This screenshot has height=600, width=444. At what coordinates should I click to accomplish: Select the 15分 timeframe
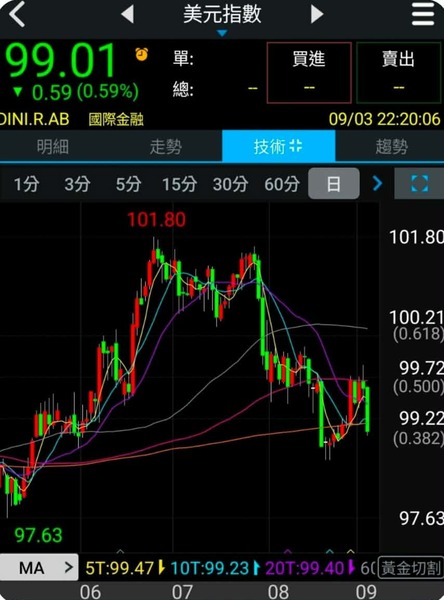click(180, 184)
